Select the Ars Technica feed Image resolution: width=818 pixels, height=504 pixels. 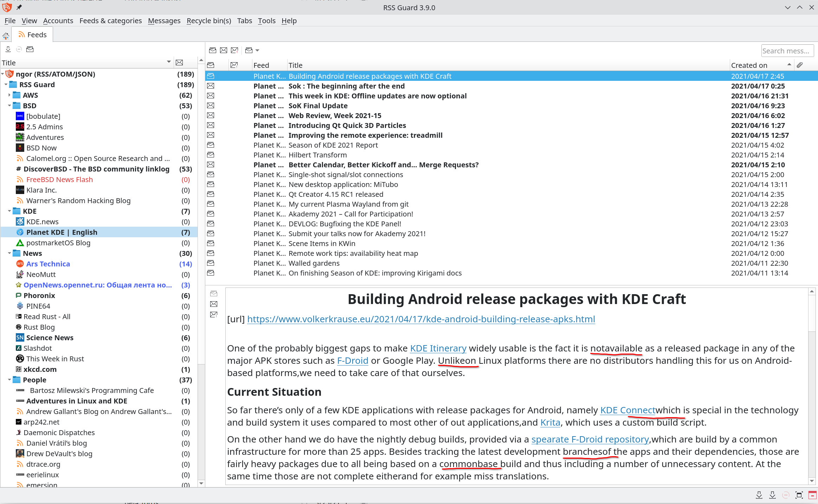click(48, 264)
